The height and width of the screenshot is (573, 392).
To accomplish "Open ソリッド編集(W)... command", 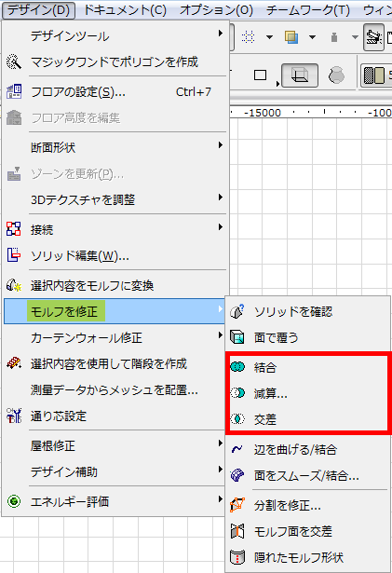I will (x=80, y=256).
